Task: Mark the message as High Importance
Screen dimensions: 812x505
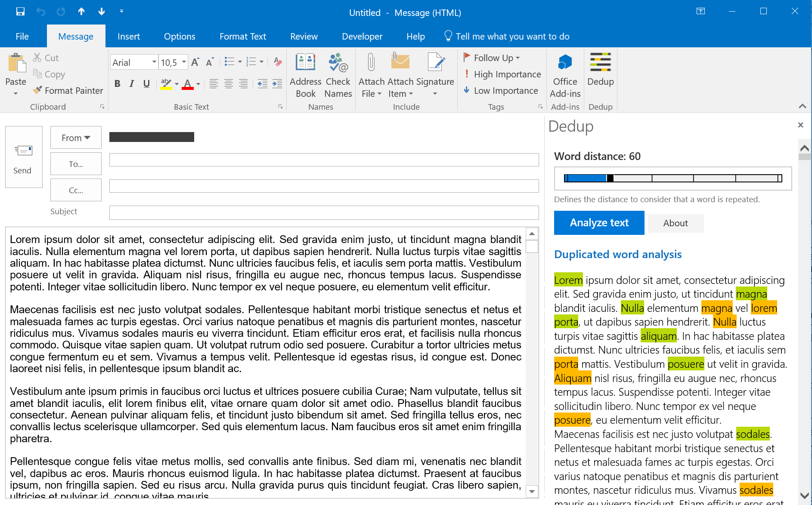Action: click(x=502, y=74)
